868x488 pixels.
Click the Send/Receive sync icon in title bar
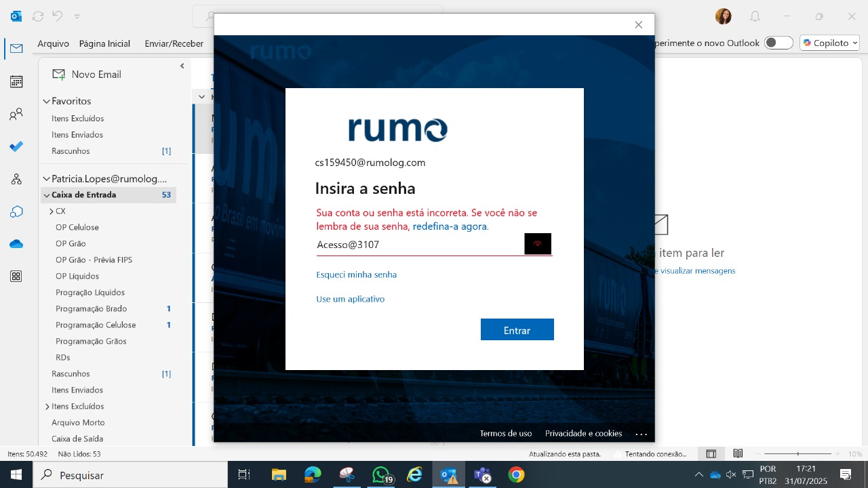38,16
